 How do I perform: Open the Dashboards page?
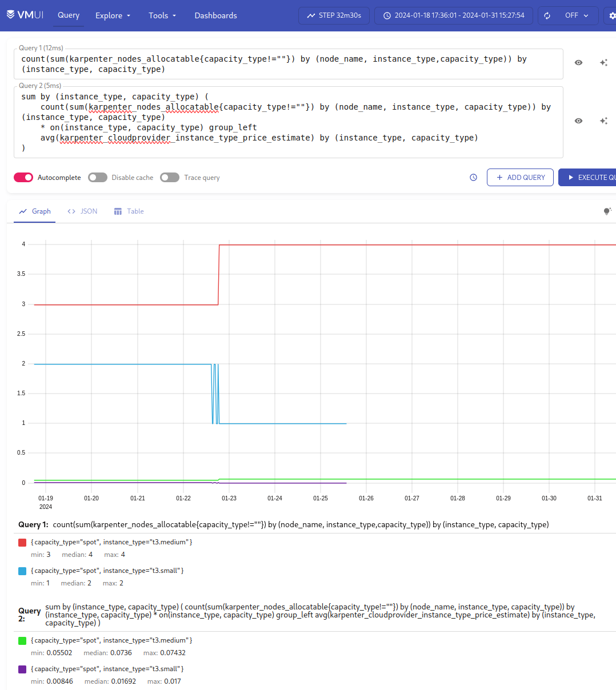[215, 15]
